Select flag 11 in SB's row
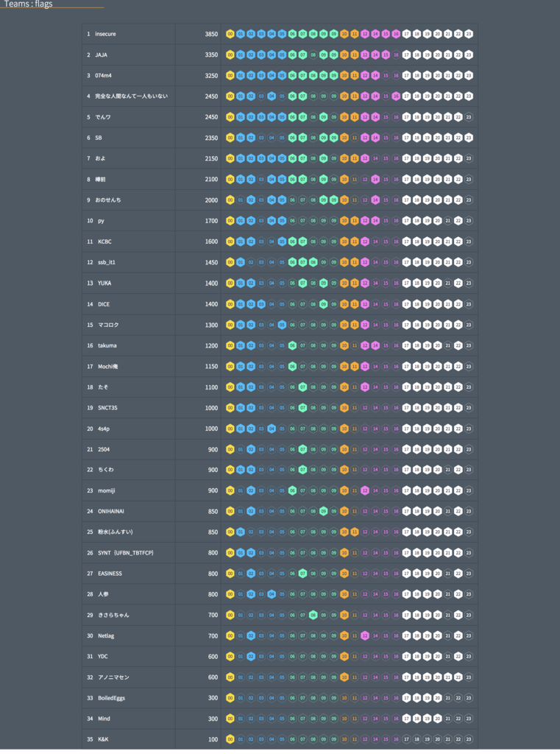The width and height of the screenshot is (560, 754). tap(355, 138)
